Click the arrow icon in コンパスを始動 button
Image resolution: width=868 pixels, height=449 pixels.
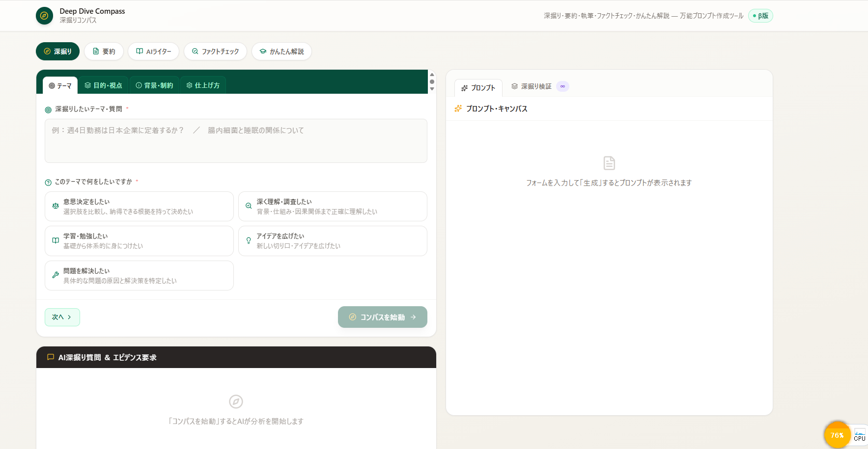click(413, 317)
